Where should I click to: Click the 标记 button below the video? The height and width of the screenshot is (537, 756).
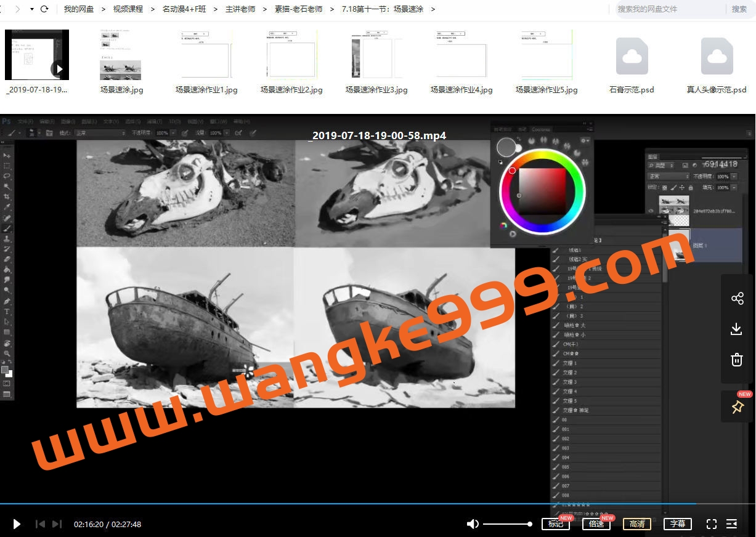point(555,523)
